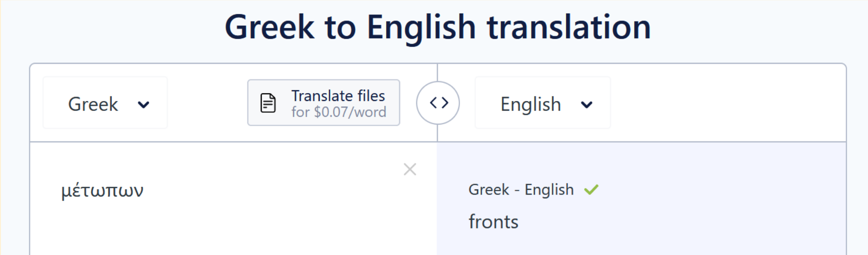Click the for $0.07/word pricing text
868x255 pixels.
(x=338, y=112)
